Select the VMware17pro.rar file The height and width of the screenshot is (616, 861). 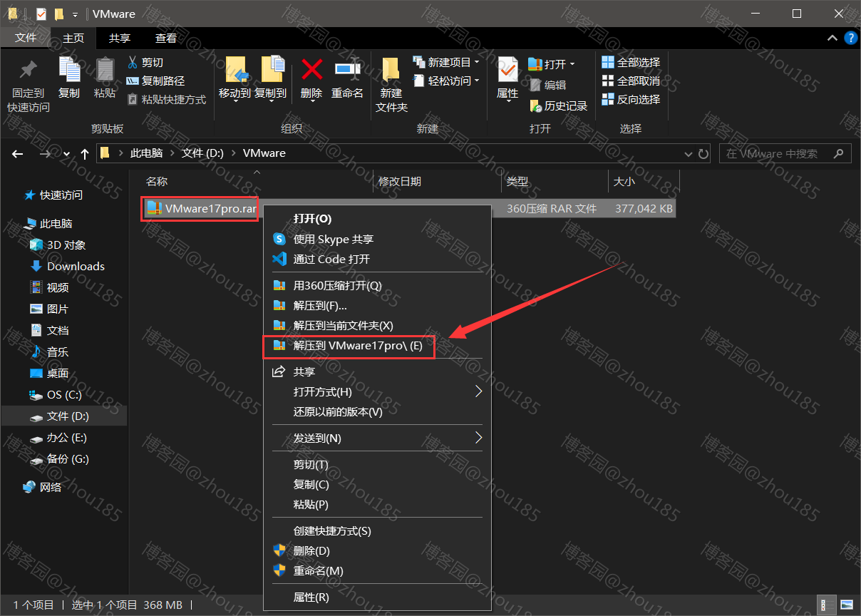pos(200,209)
